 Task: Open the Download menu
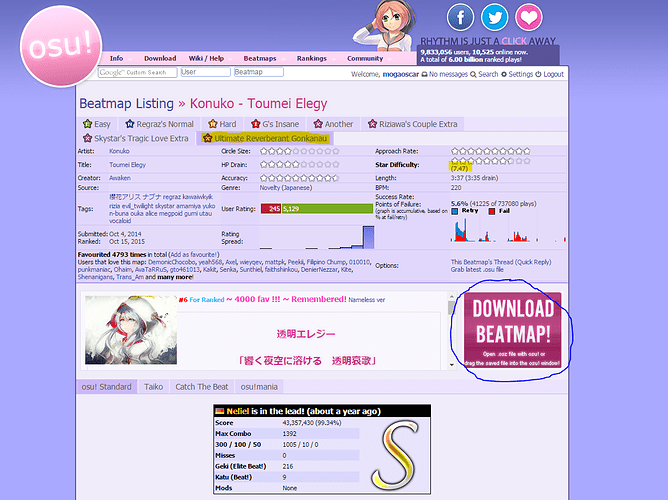point(160,58)
